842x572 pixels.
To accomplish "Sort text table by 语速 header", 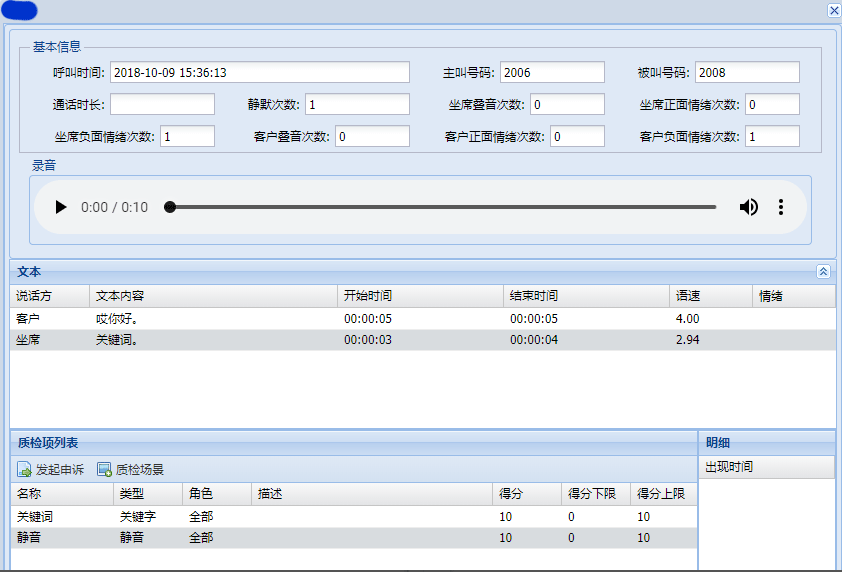I will [710, 296].
